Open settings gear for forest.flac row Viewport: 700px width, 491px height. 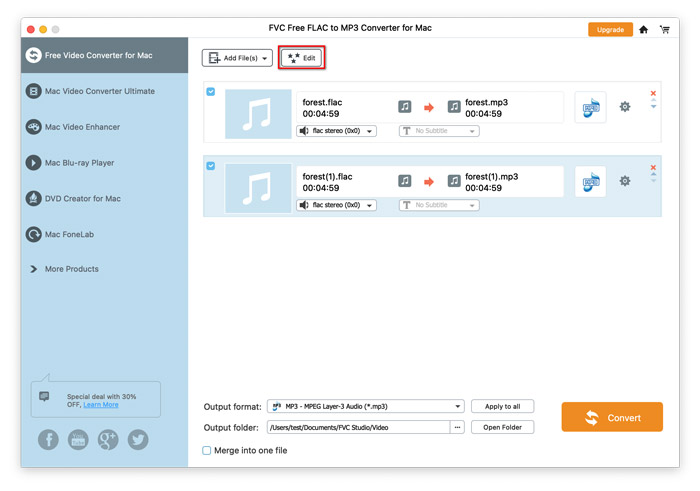tap(625, 107)
